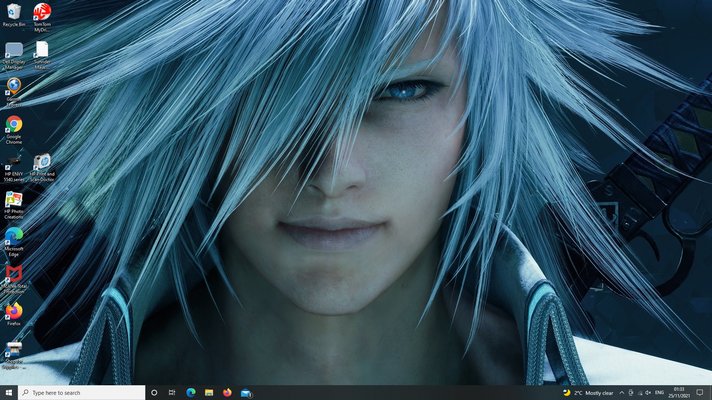712x400 pixels.
Task: Open the Windows Start menu
Action: click(x=9, y=393)
